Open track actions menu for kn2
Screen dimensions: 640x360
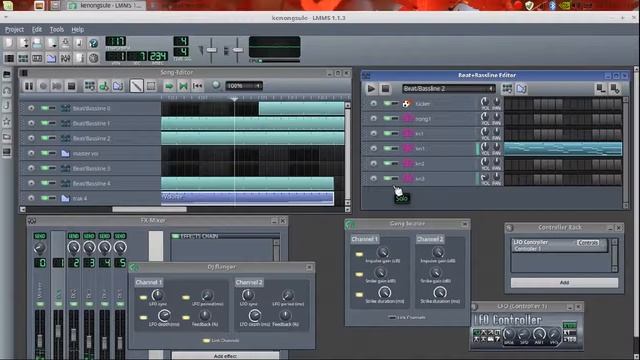(373, 164)
